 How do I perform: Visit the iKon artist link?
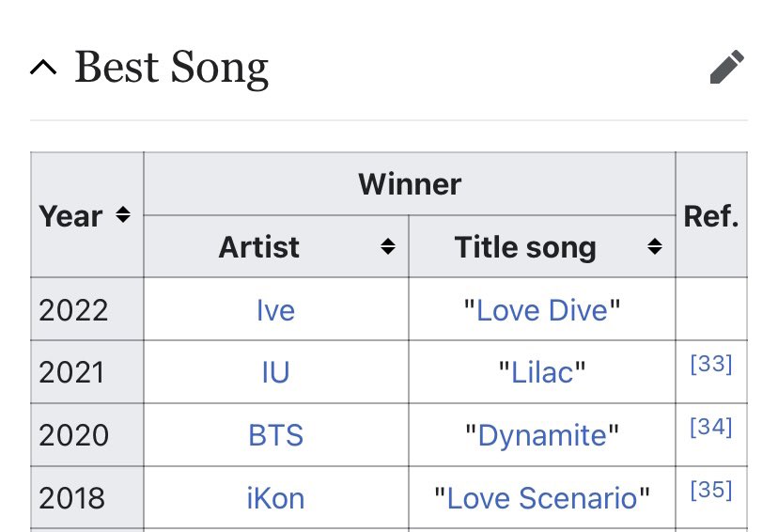tap(276, 498)
